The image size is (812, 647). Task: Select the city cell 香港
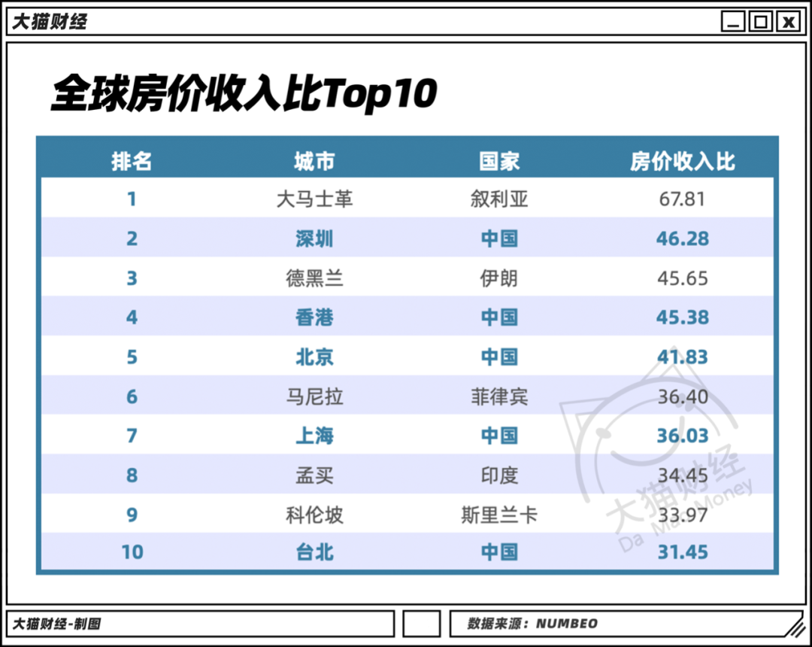click(x=314, y=317)
